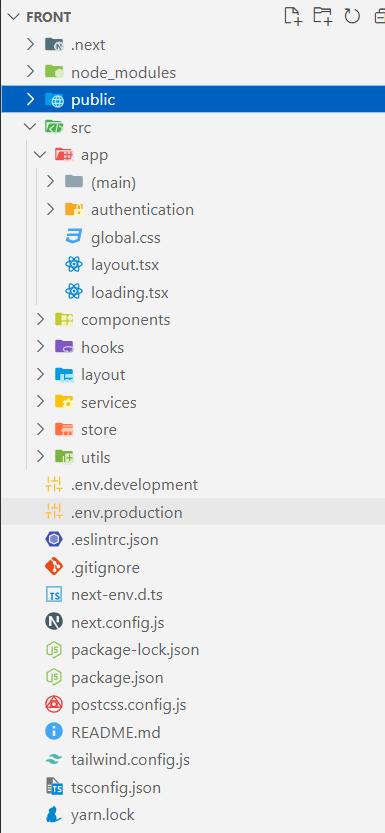Viewport: 385px width, 833px height.
Task: Open the loading.tsx file
Action: pyautogui.click(x=130, y=292)
